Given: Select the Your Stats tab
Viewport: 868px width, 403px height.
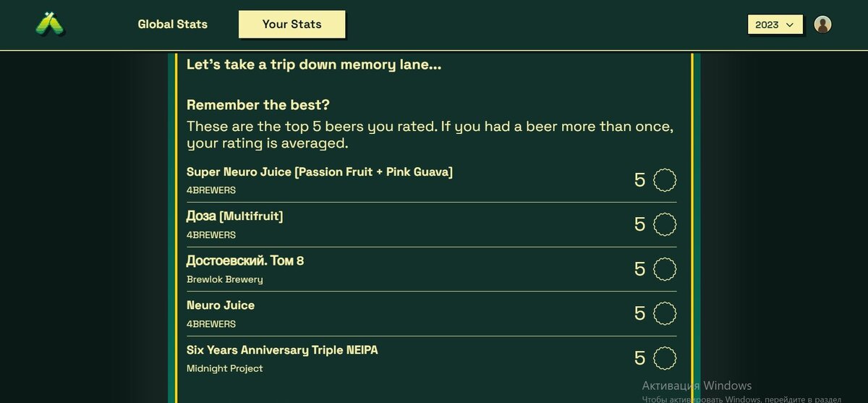Looking at the screenshot, I should coord(292,24).
